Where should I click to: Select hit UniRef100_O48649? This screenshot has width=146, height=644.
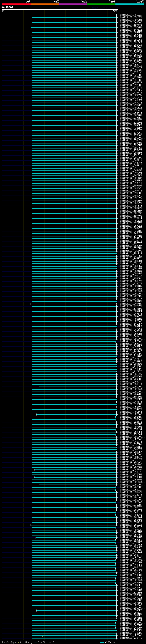click(x=131, y=22)
